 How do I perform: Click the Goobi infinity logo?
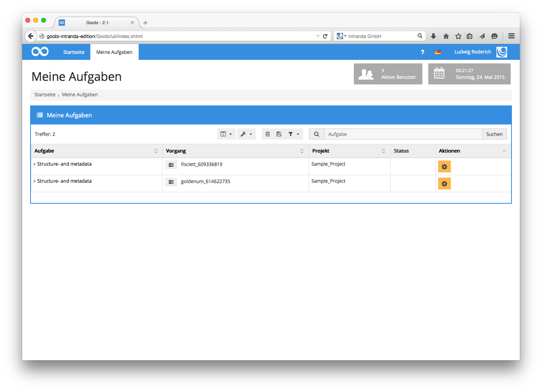(40, 52)
